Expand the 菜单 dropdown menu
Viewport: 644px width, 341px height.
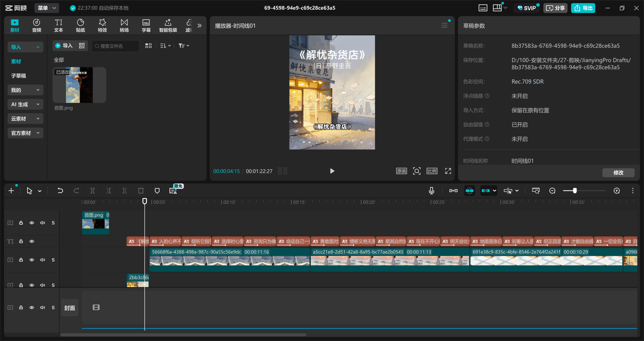point(47,8)
